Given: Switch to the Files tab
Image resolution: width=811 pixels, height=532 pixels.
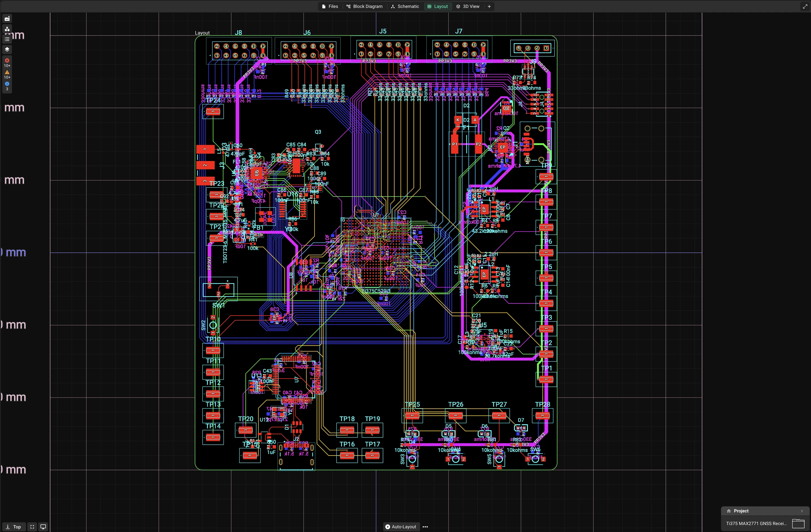Looking at the screenshot, I should pyautogui.click(x=330, y=6).
